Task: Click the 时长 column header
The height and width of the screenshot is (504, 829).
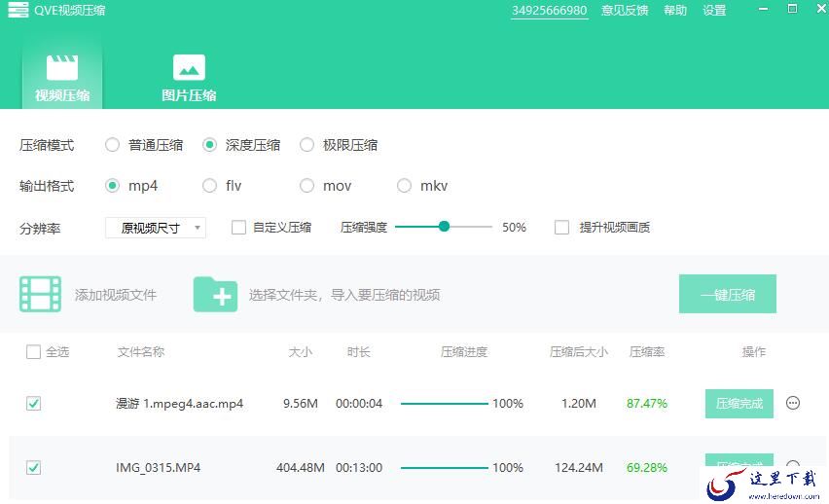Action: pyautogui.click(x=358, y=351)
